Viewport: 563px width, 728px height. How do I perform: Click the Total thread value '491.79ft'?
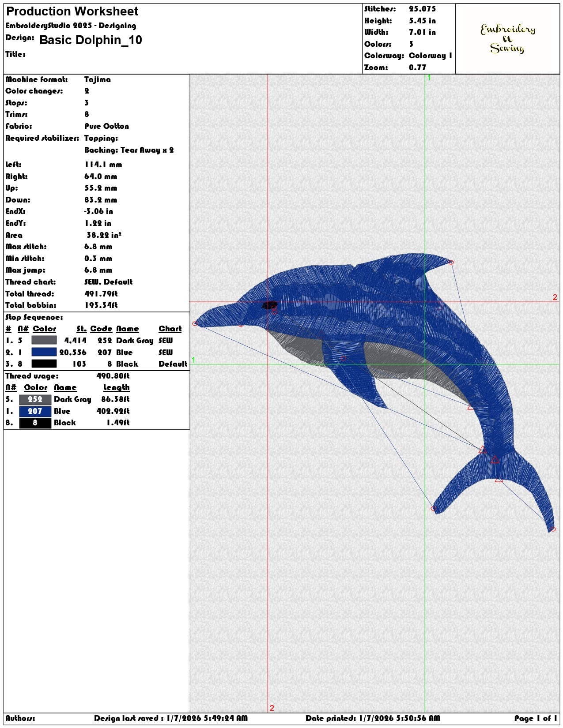click(101, 294)
